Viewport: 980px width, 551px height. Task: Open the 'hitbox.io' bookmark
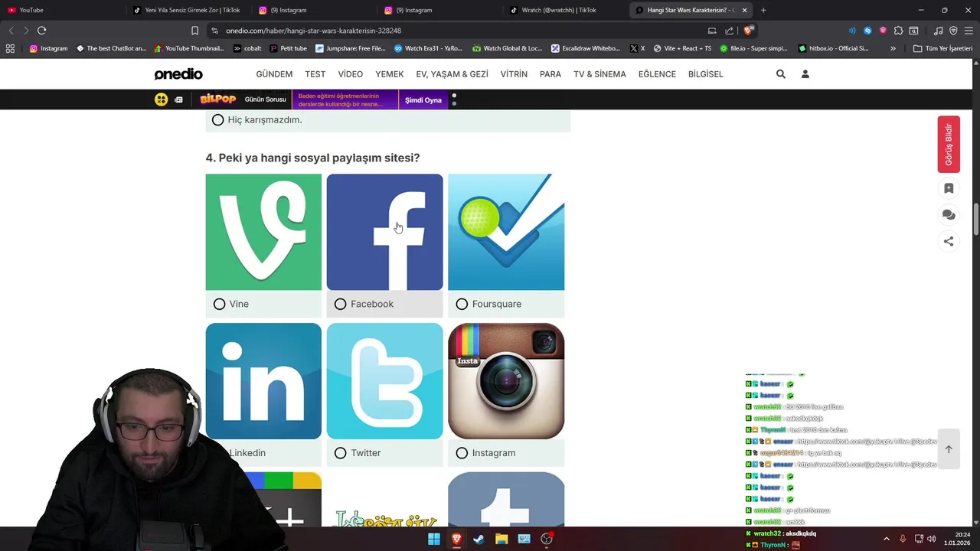[x=833, y=48]
